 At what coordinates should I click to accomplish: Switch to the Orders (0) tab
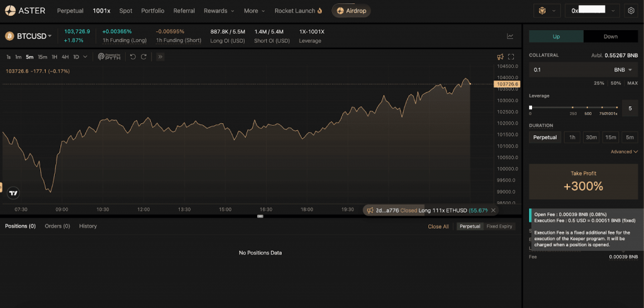click(x=57, y=226)
